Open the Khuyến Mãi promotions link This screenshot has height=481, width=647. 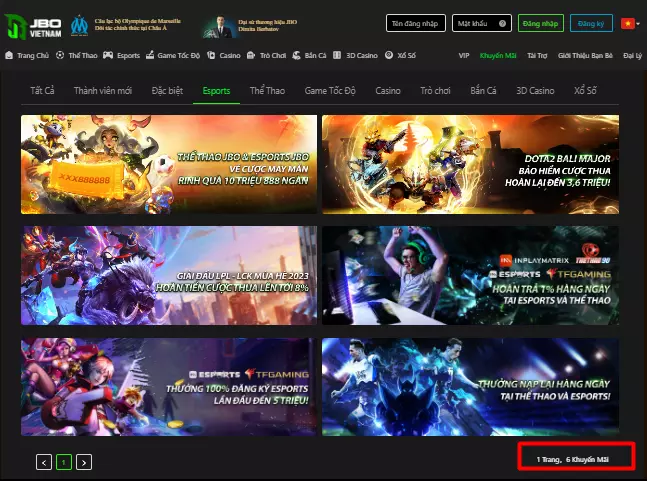click(x=498, y=55)
